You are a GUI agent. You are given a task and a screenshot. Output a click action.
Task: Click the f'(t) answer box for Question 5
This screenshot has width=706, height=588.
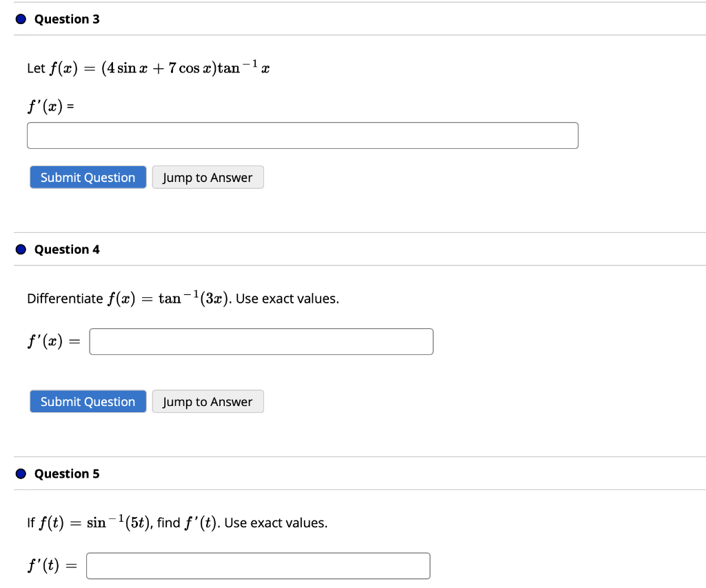tap(258, 565)
